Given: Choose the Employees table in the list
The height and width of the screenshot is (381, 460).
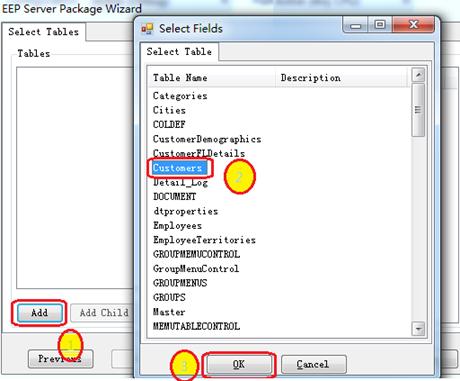Looking at the screenshot, I should tap(177, 226).
